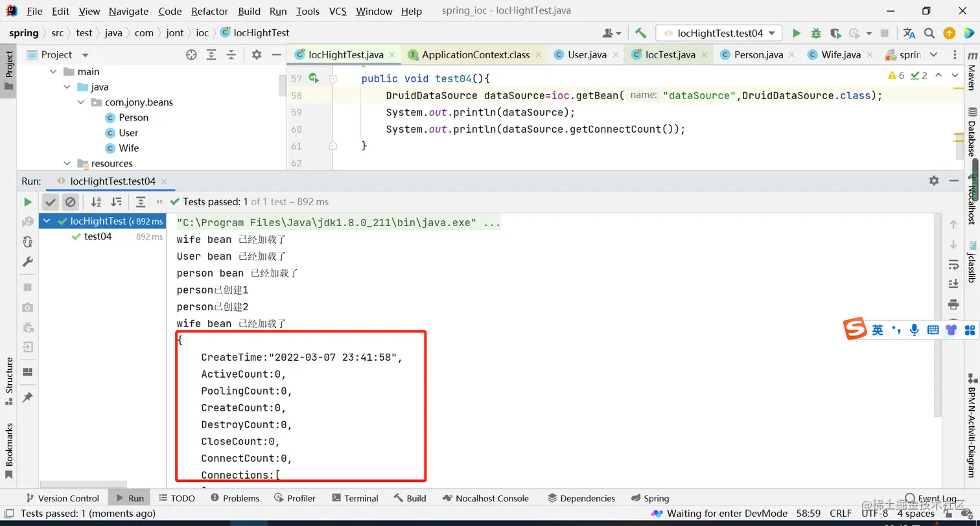Open the VCS menu
The width and height of the screenshot is (980, 526).
coord(338,11)
